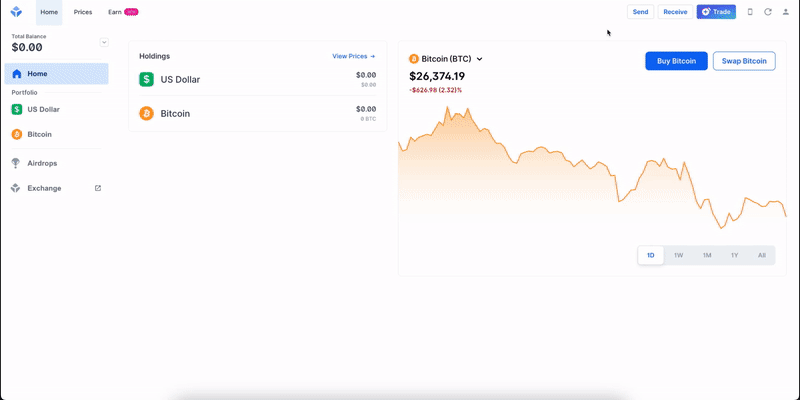Select the 1D chart range
Image resolution: width=800 pixels, height=400 pixels.
tap(651, 255)
